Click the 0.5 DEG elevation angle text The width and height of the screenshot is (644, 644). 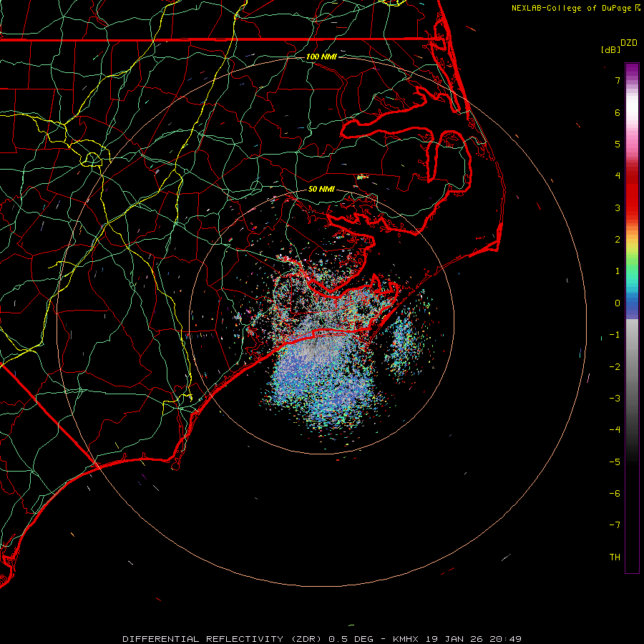351,639
